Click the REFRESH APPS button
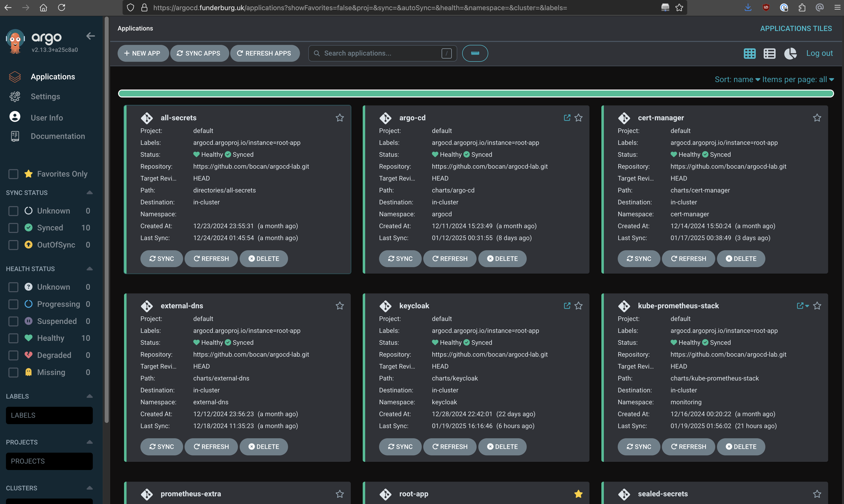 coord(265,53)
